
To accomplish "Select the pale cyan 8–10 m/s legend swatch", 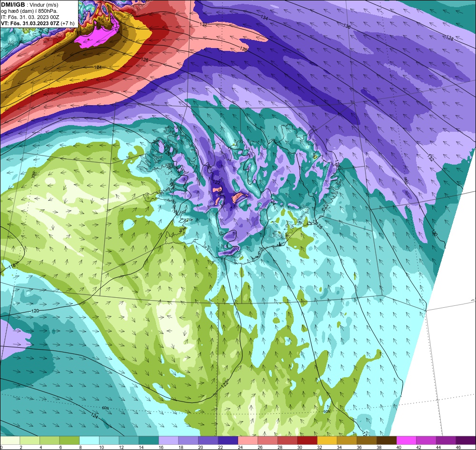I will (89, 440).
